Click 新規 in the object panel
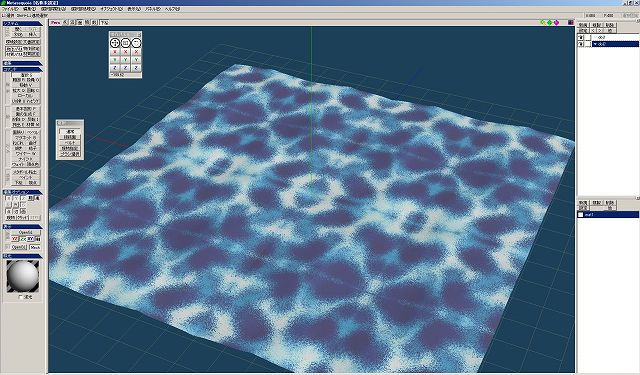This screenshot has width=640, height=375. 583,25
